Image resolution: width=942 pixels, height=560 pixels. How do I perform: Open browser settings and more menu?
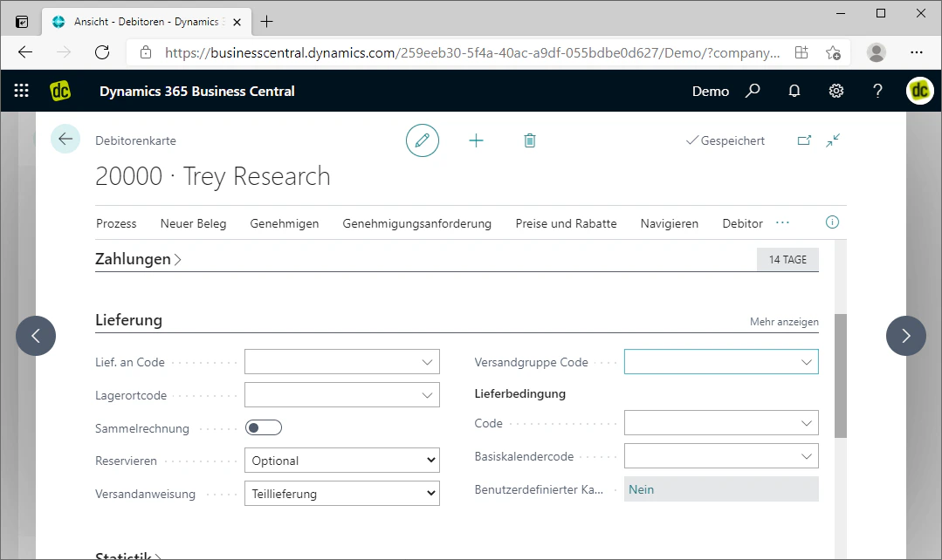click(916, 53)
